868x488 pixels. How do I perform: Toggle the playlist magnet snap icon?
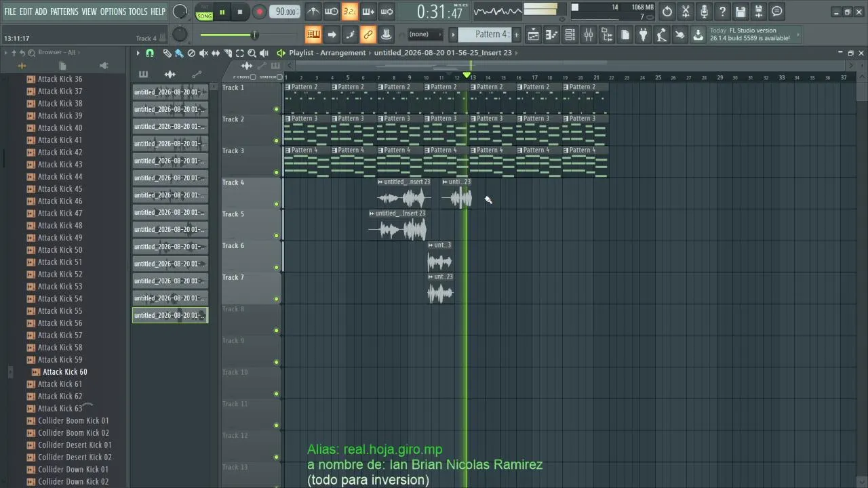click(150, 53)
